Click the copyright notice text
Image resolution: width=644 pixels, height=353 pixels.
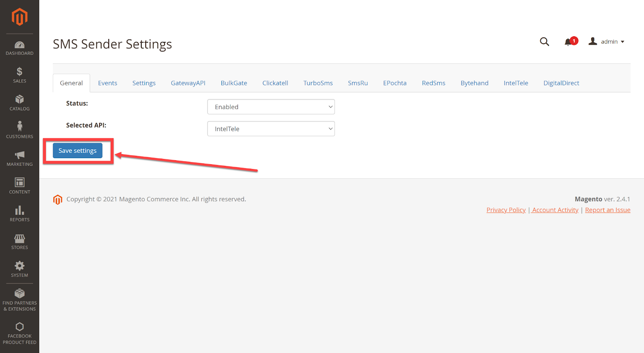tap(156, 199)
